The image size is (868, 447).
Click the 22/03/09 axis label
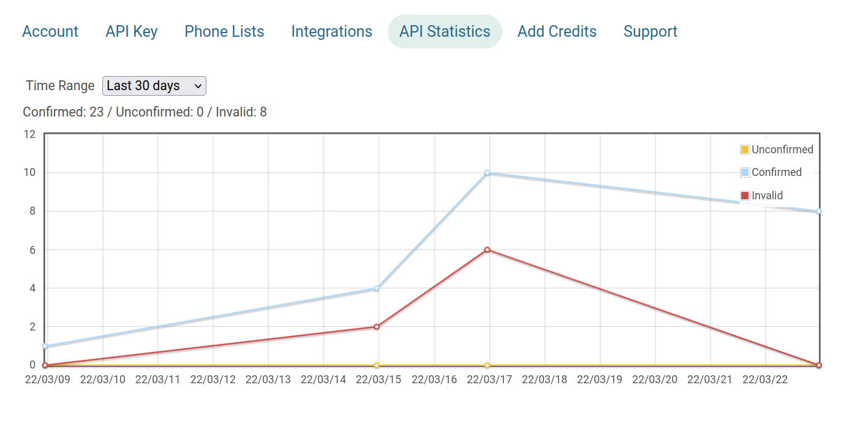[48, 380]
